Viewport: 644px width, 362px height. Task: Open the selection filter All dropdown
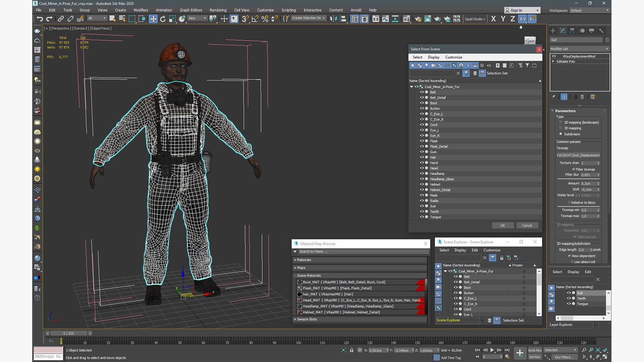click(x=97, y=18)
